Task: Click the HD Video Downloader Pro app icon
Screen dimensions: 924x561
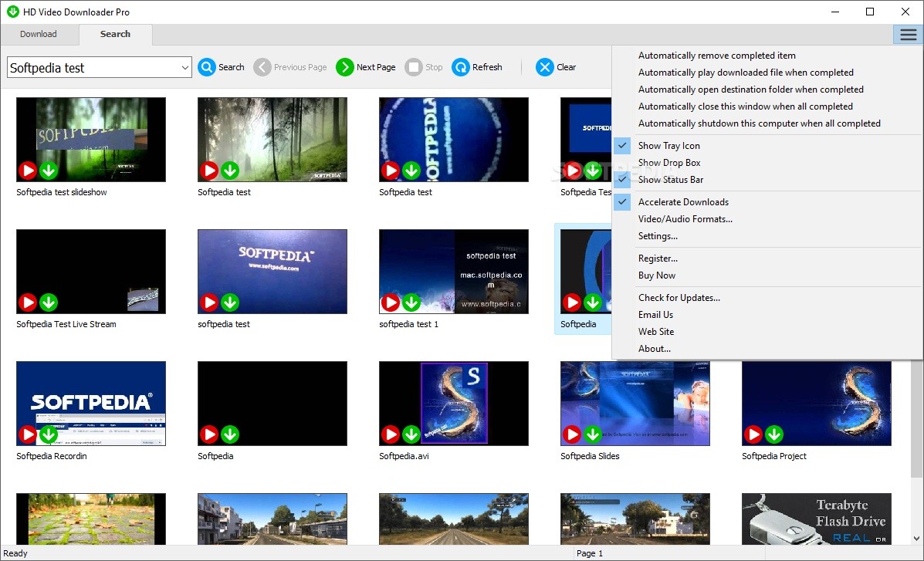Action: point(12,12)
